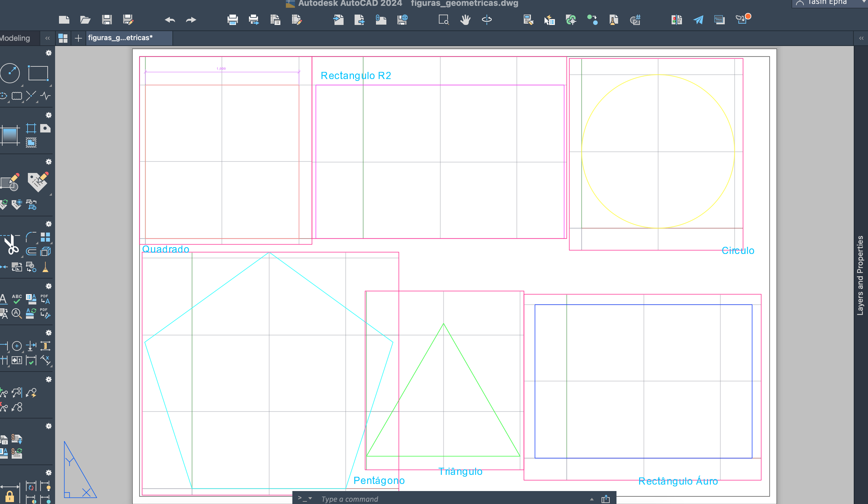Add a new drawing tab with plus
The image size is (868, 504).
click(x=78, y=38)
